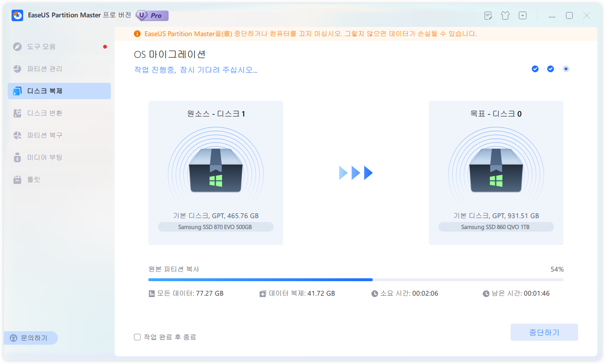The image size is (605, 364).
Task: Click the 데이터 복제 plus icon
Action: tap(263, 294)
